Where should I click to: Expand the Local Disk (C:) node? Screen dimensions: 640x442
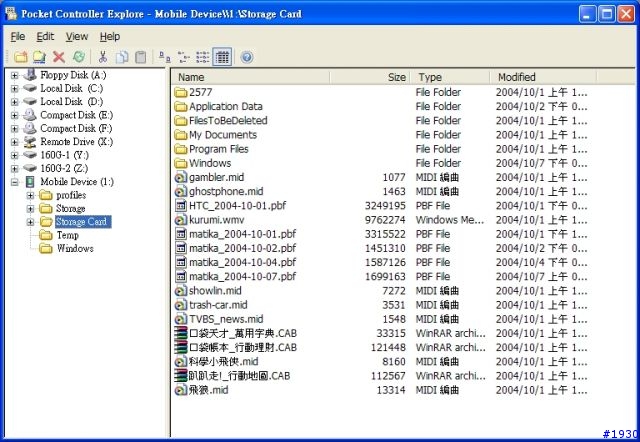point(15,89)
